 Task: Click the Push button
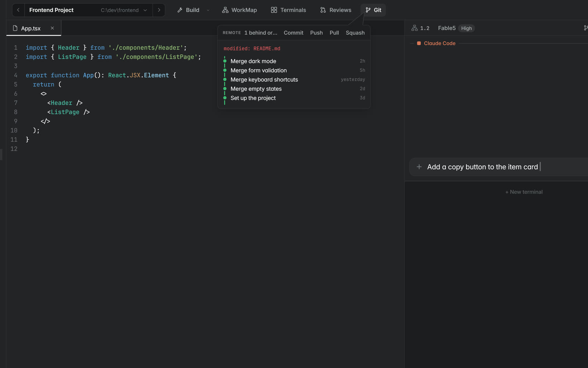(316, 33)
